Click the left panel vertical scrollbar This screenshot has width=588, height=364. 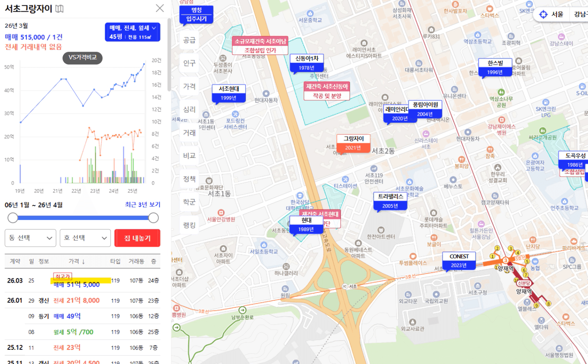[169, 55]
